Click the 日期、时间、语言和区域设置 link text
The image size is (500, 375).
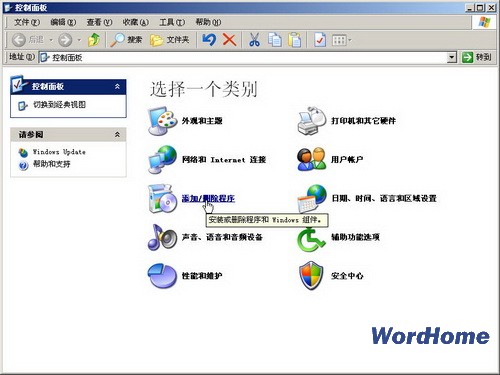pyautogui.click(x=384, y=199)
